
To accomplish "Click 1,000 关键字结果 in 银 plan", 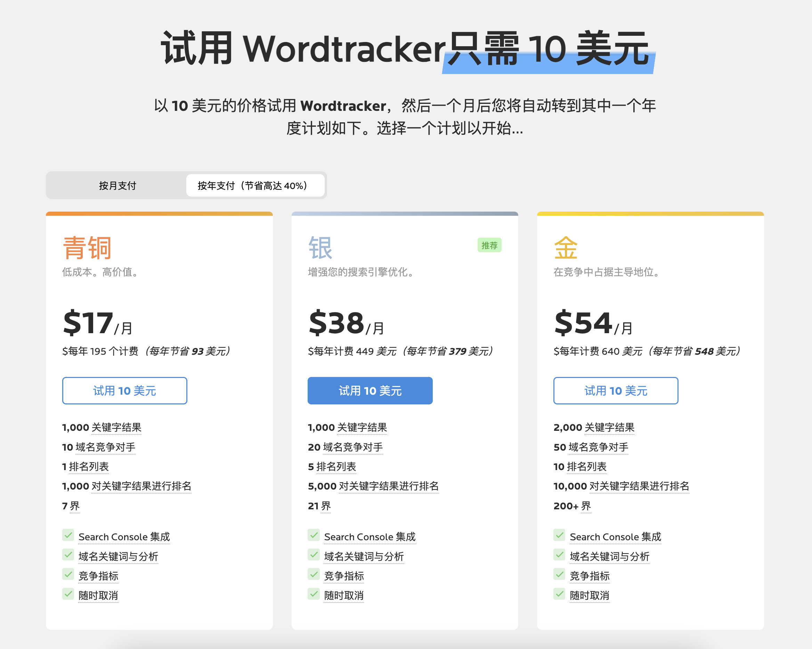I will [x=347, y=427].
